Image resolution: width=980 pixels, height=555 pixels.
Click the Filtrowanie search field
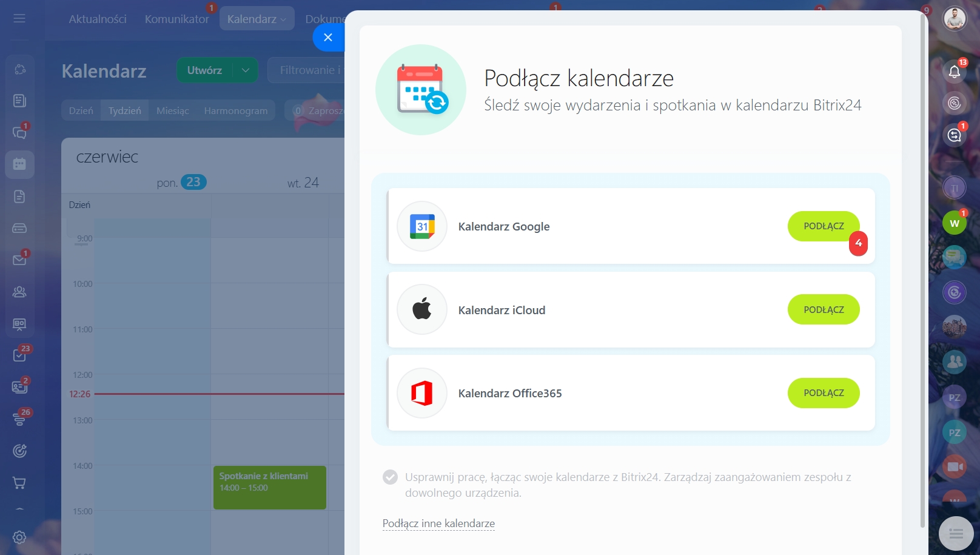tap(306, 70)
